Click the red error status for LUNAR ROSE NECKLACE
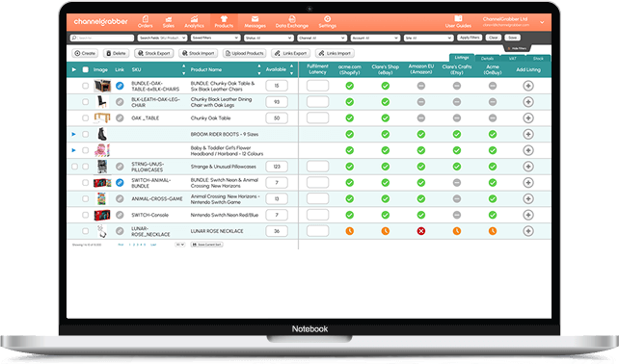 pos(421,231)
